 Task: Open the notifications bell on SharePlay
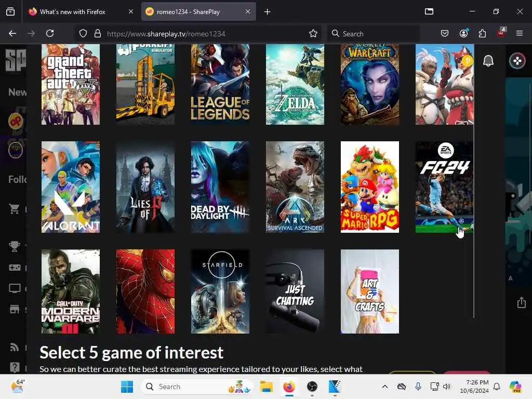[x=488, y=61]
